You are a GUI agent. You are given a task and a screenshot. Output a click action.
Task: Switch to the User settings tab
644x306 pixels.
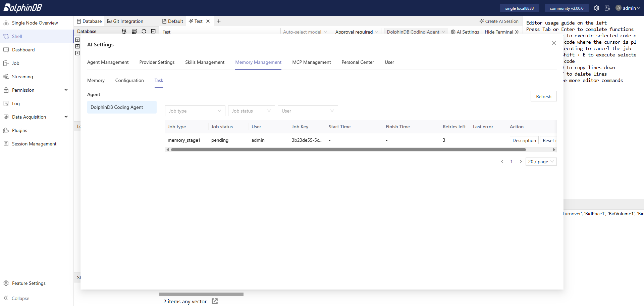[389, 62]
